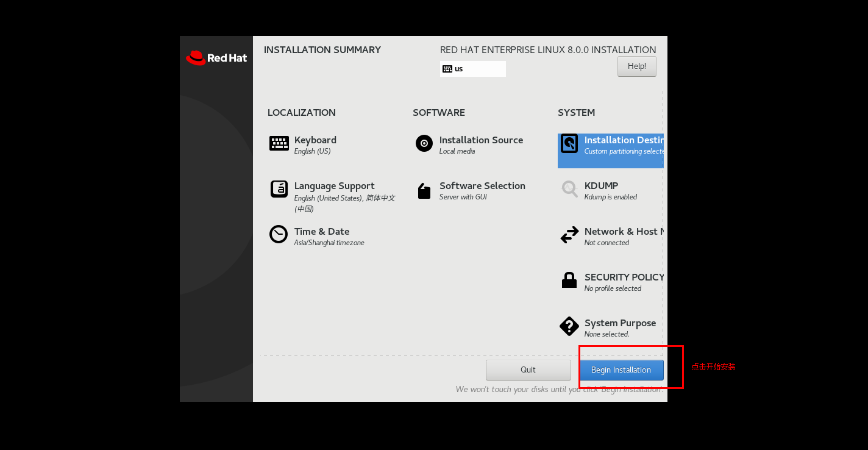Open the Software Selection label

click(x=482, y=186)
